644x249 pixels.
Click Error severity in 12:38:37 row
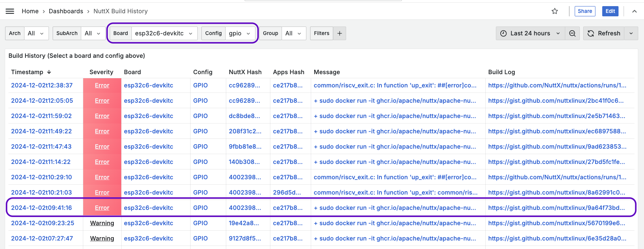point(102,85)
